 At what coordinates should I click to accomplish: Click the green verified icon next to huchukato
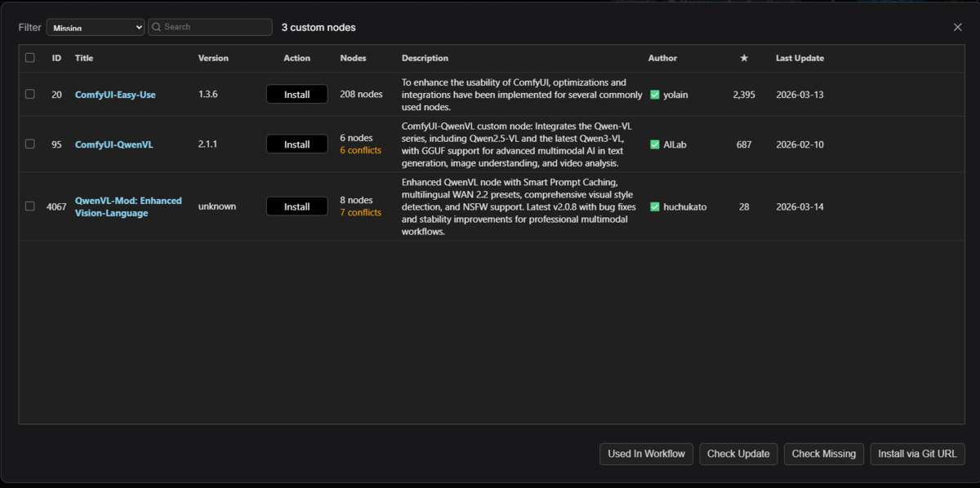[x=655, y=206]
